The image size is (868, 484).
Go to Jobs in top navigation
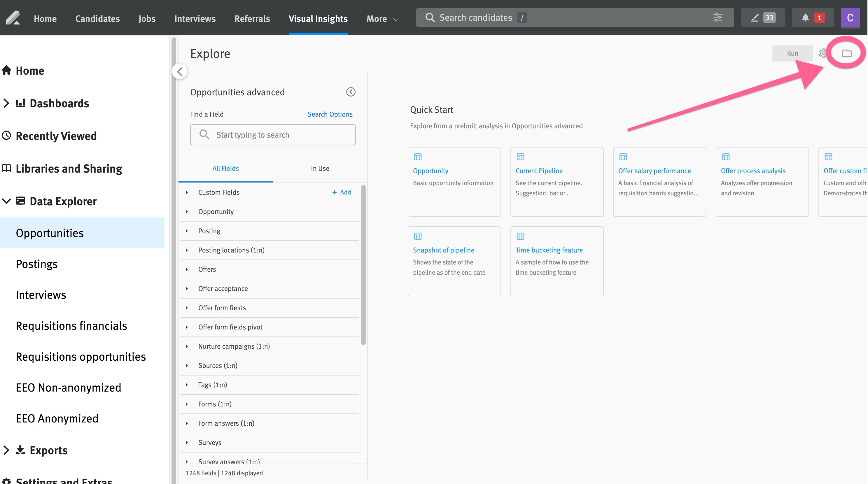(147, 19)
